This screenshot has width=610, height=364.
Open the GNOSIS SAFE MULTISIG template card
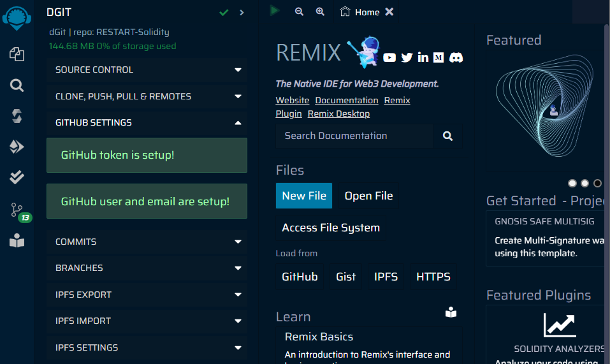(x=546, y=238)
